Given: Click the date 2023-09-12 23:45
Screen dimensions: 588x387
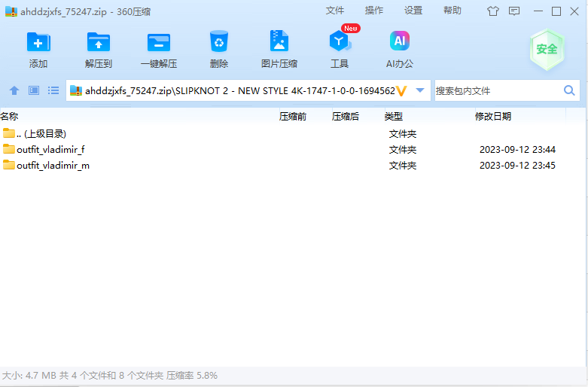Looking at the screenshot, I should point(517,166).
